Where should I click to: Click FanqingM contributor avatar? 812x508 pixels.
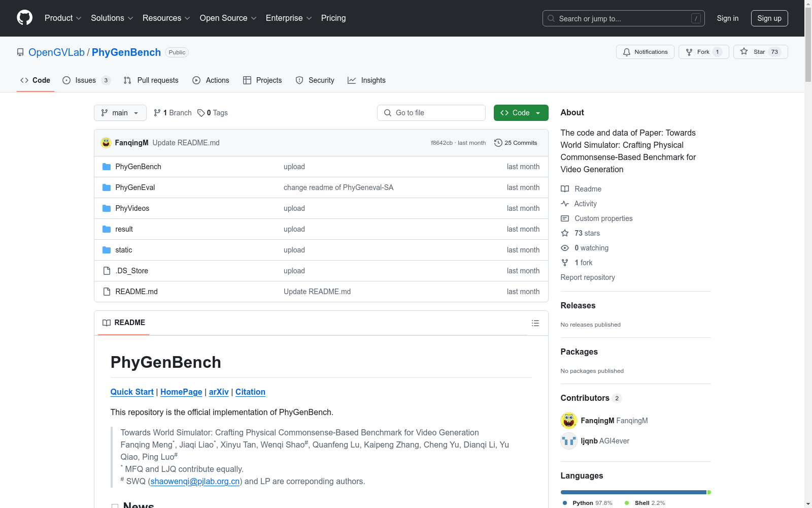pos(569,421)
